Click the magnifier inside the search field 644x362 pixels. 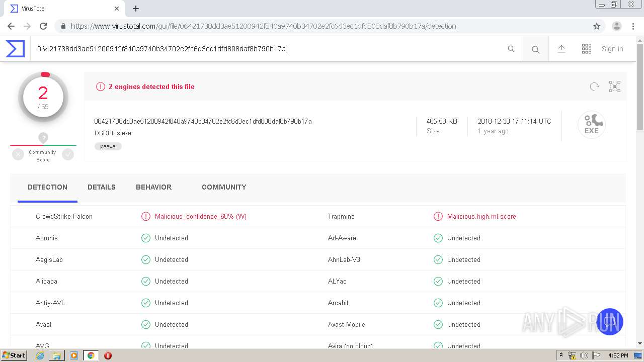click(x=511, y=49)
